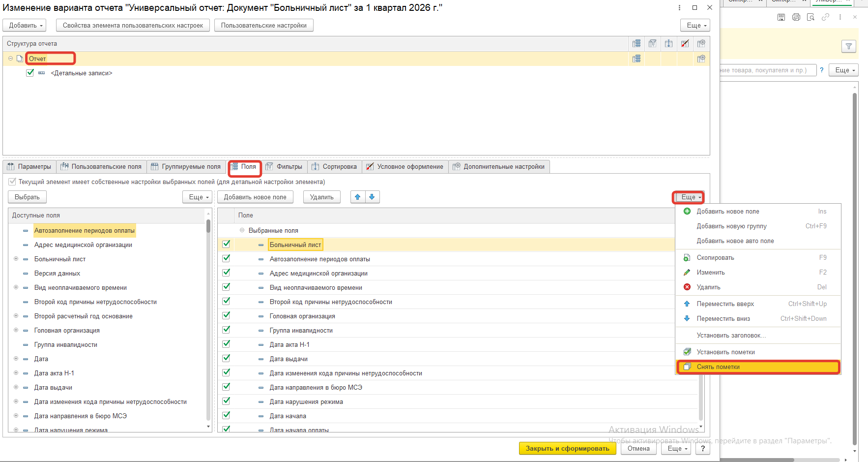
Task: Uncheck the Больничный лист field checkbox
Action: tap(226, 244)
